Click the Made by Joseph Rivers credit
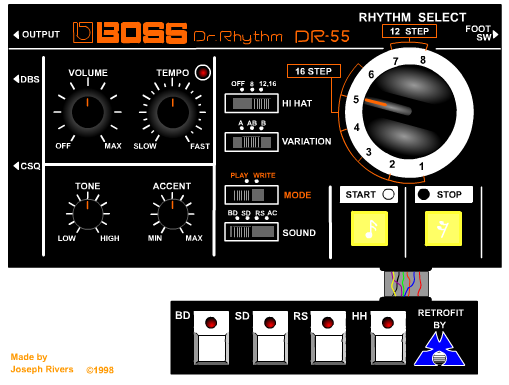Viewport: 509px width, 385px height. [42, 363]
